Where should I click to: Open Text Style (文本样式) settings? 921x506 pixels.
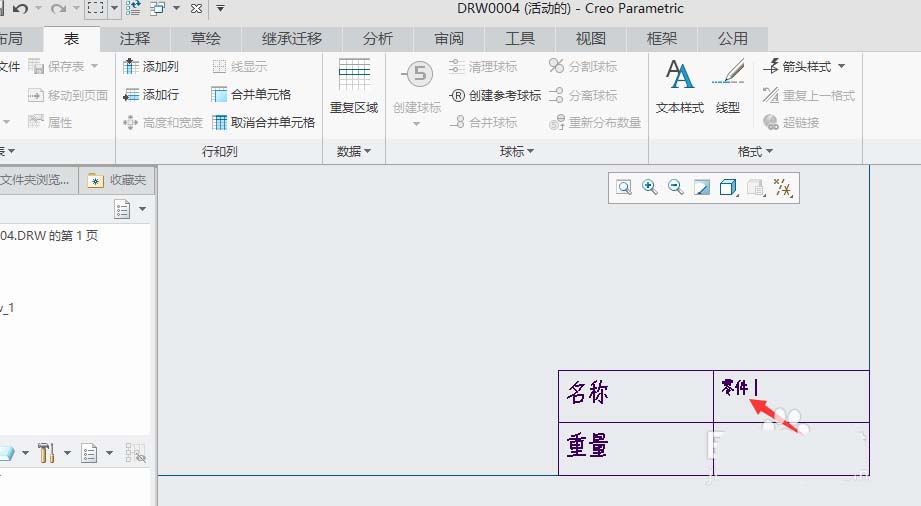click(x=680, y=86)
